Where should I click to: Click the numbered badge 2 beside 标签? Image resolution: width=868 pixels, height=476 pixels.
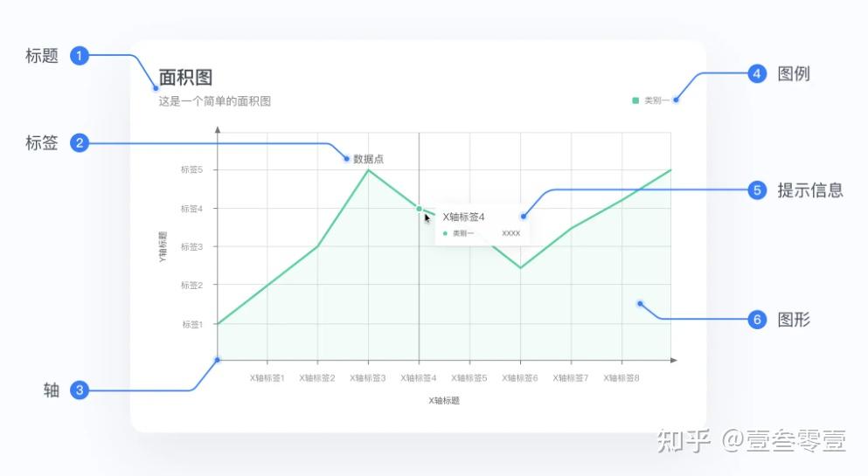[80, 143]
